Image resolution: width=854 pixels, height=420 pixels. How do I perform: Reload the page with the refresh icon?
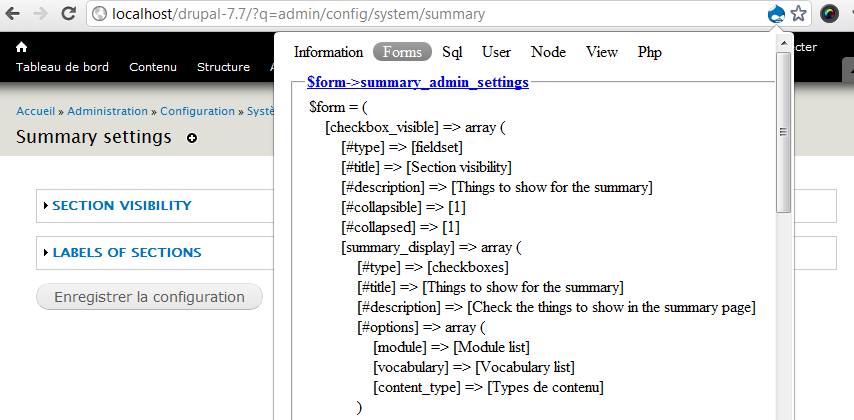coord(67,14)
